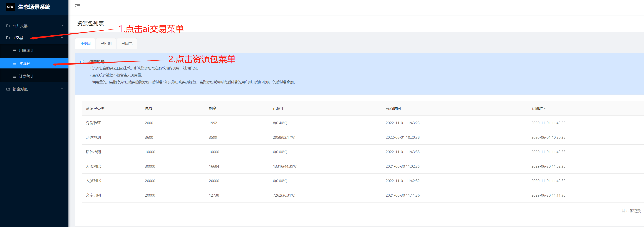Click the 生态场景系统 title
This screenshot has height=227, width=644.
[34, 7]
